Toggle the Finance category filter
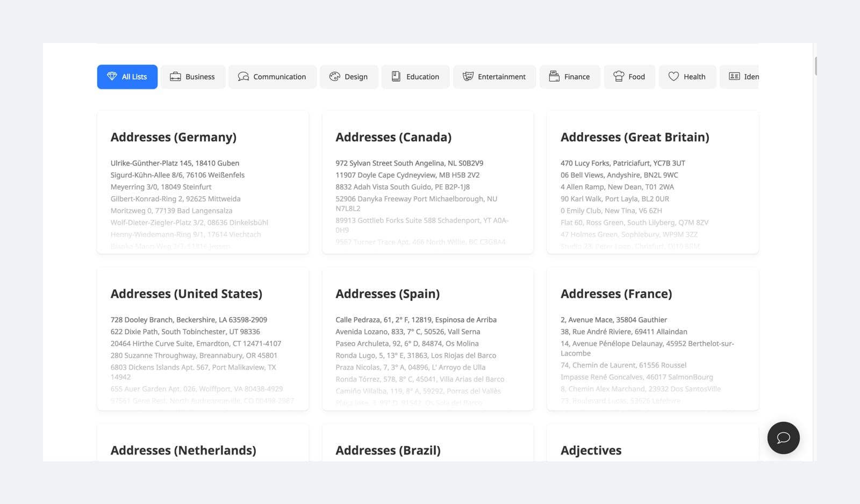Screen dimensions: 860x504 [570, 76]
